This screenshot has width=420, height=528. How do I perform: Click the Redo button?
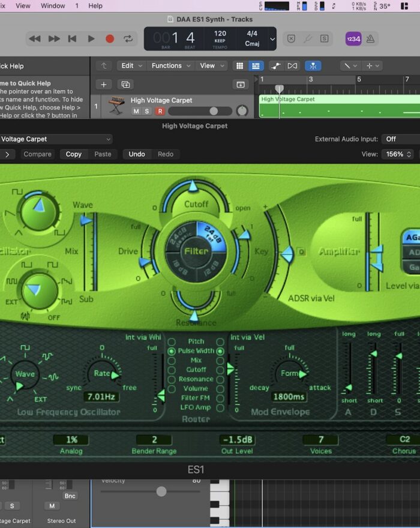(x=166, y=154)
